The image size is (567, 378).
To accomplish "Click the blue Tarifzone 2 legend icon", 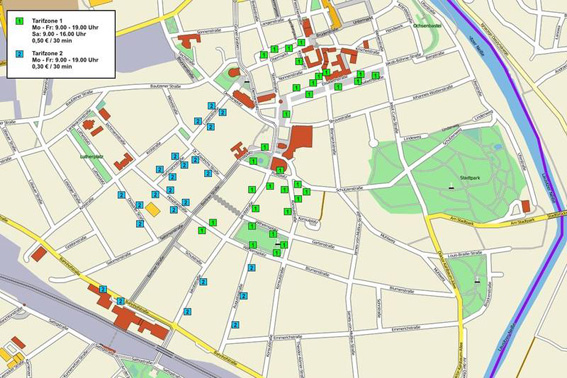I will (20, 54).
